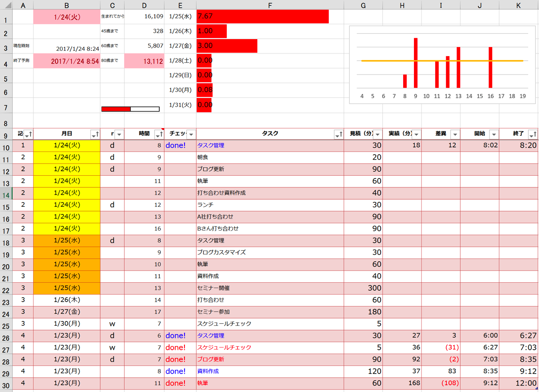Screen dimensions: 539x392
Task: Open the 時間 column filter dropdown
Action: [x=159, y=134]
